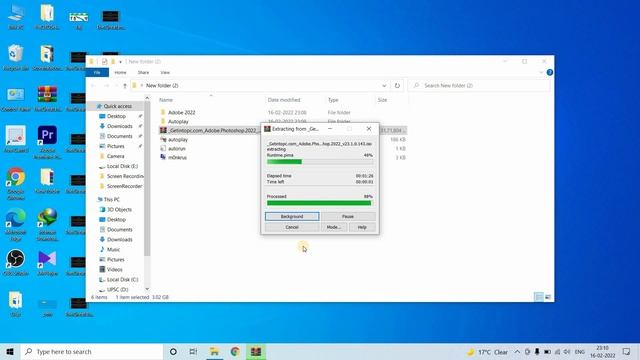This screenshot has width=640, height=360.
Task: Go up one folder level arrow
Action: point(125,86)
